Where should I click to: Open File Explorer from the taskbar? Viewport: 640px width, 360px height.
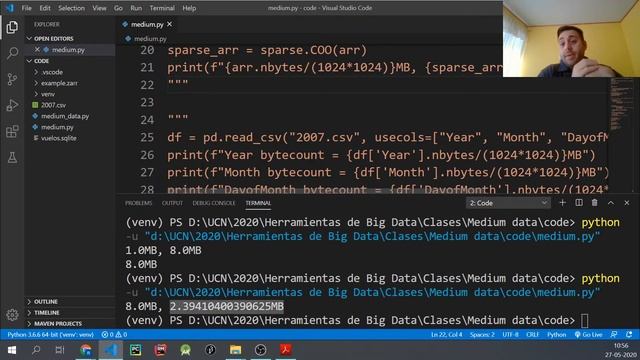236,350
